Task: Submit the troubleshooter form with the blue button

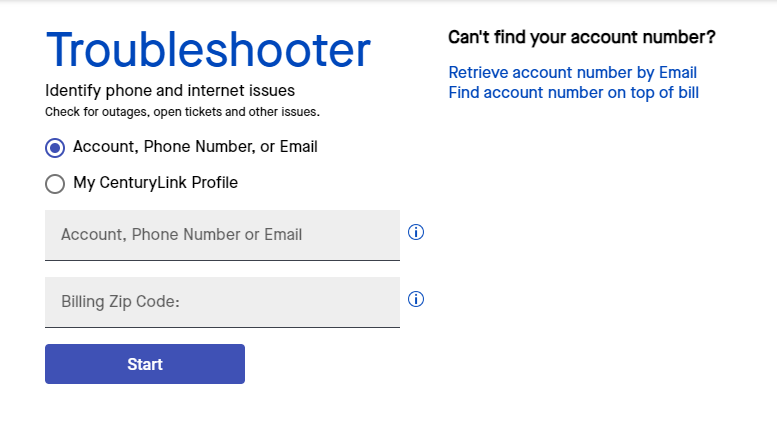Action: pyautogui.click(x=145, y=364)
